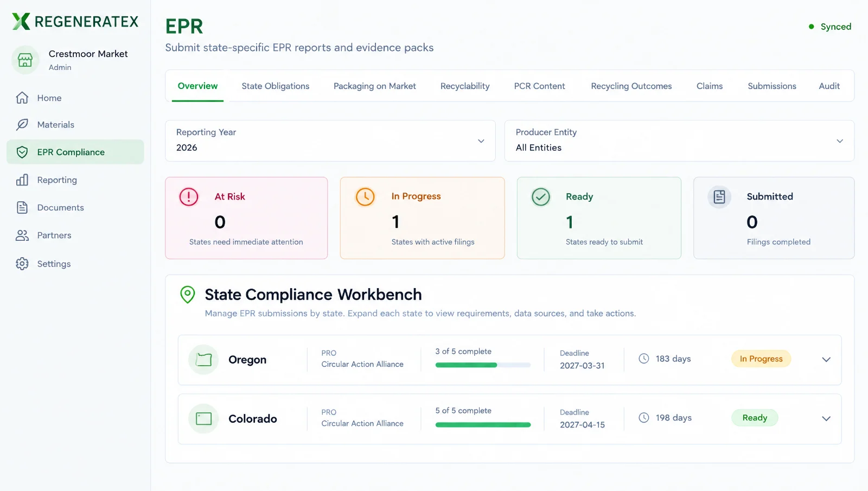Viewport: 868px width, 491px height.
Task: Open the Audit tab
Action: tap(829, 86)
